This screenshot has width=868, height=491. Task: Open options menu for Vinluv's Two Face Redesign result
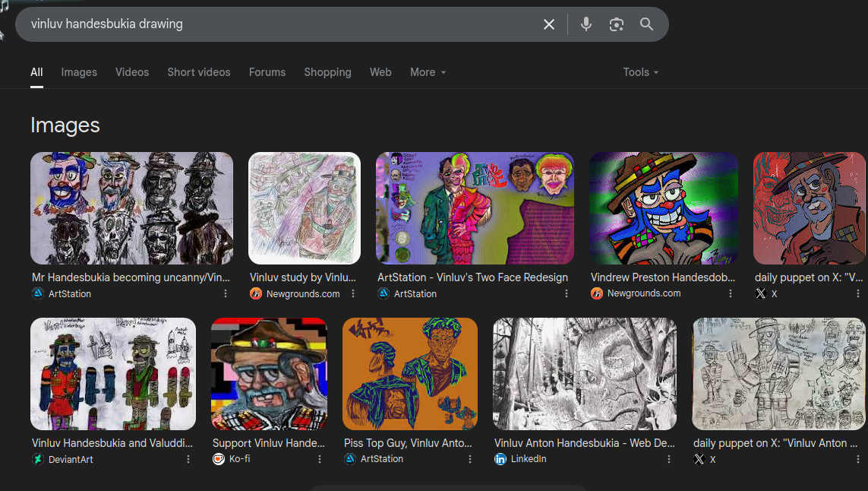point(567,293)
